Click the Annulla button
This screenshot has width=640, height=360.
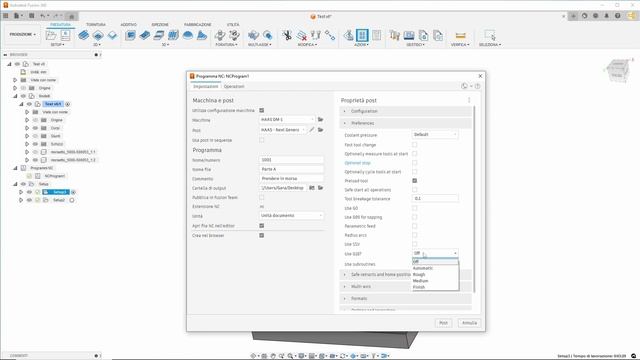coord(469,323)
